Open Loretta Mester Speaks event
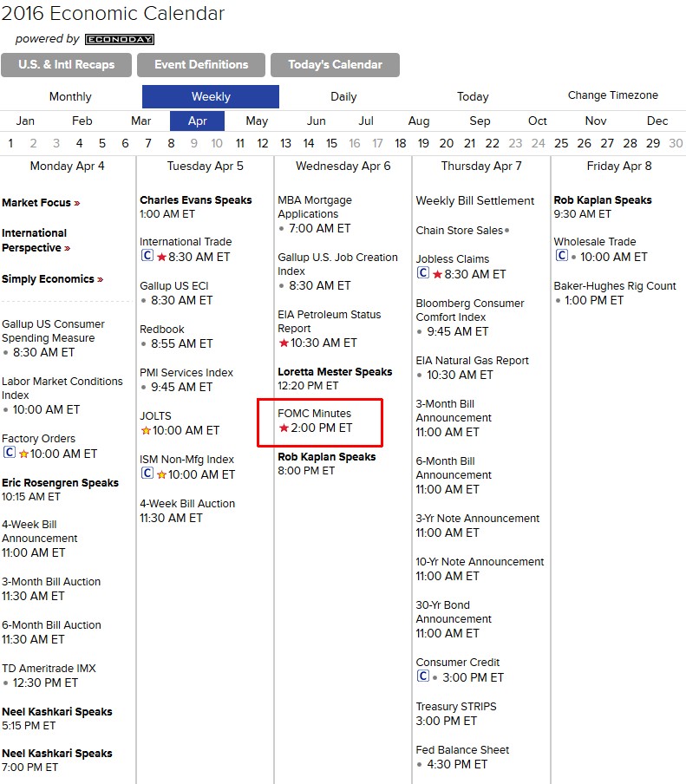 coord(335,372)
